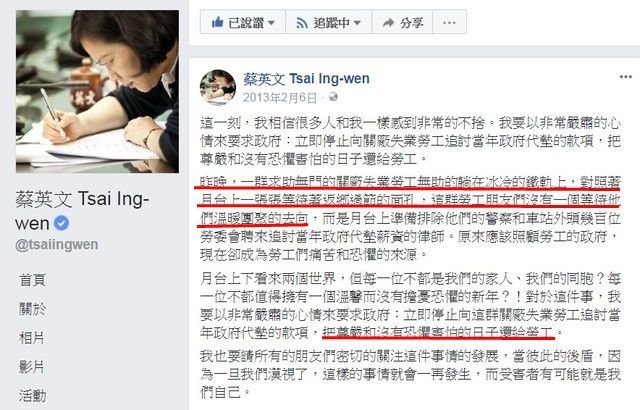Open the 已說讚 dropdown arrow
The image size is (640, 410).
coord(271,23)
